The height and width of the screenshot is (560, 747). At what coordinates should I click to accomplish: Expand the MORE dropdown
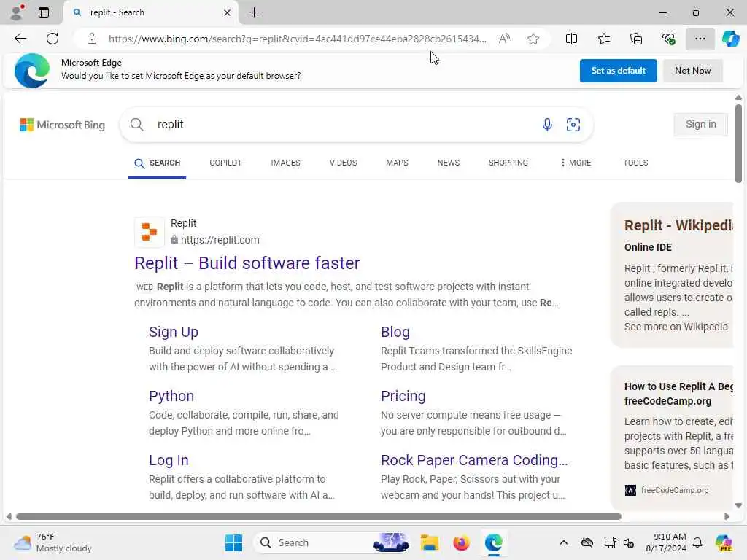point(576,163)
